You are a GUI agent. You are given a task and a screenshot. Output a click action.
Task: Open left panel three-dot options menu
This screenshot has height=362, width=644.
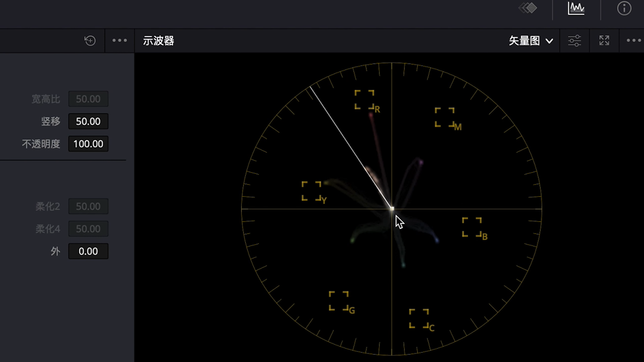pos(120,40)
